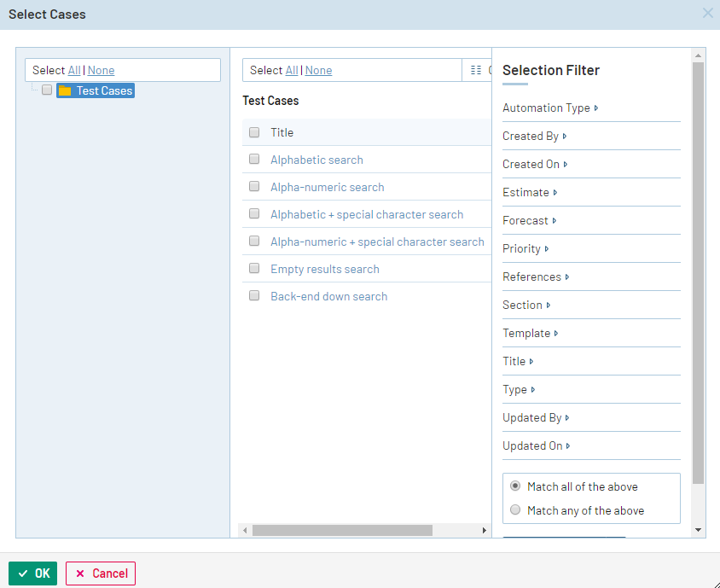Select All test cases via the link

290,69
